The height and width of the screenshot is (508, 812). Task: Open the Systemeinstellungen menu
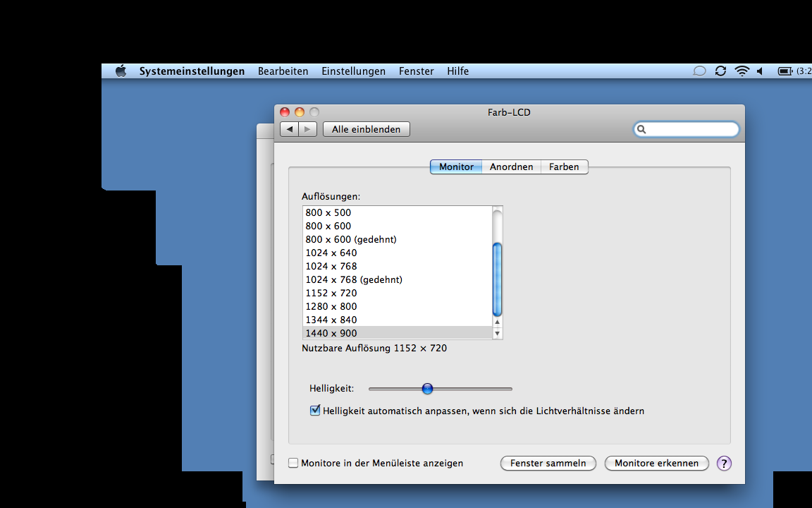(192, 71)
